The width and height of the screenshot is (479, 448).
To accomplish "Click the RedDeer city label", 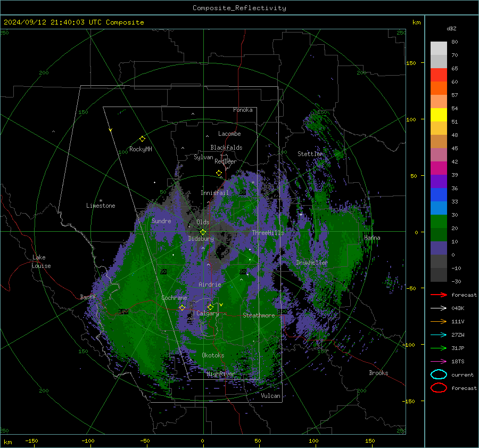I will [226, 161].
